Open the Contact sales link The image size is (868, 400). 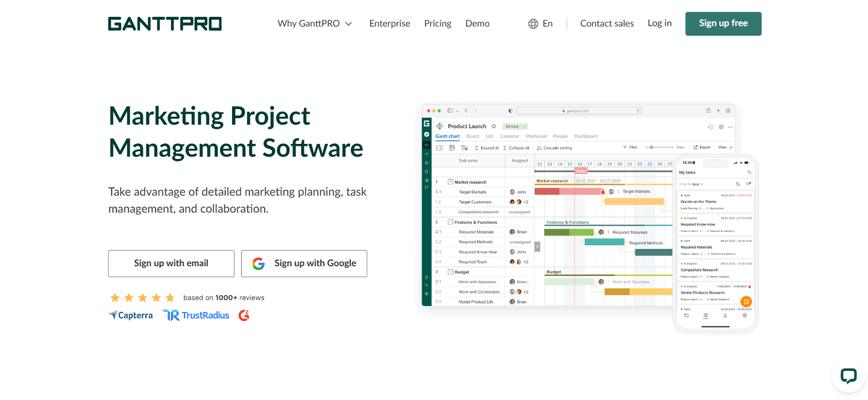click(x=606, y=23)
